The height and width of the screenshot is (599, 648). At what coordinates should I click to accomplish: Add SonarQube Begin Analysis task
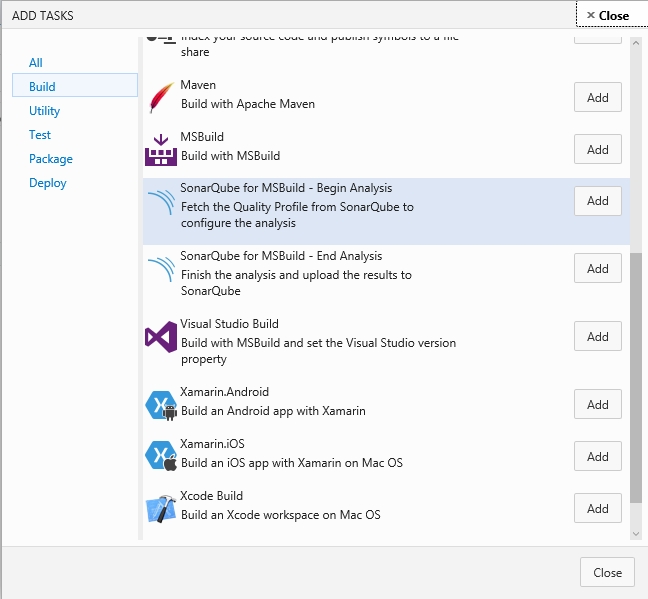click(x=598, y=201)
